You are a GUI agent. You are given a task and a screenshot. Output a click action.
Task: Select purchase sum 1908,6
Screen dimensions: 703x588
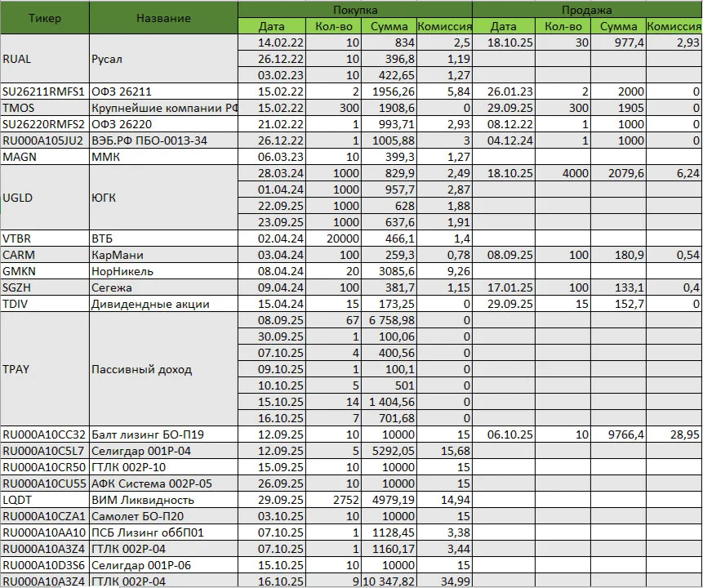389,108
